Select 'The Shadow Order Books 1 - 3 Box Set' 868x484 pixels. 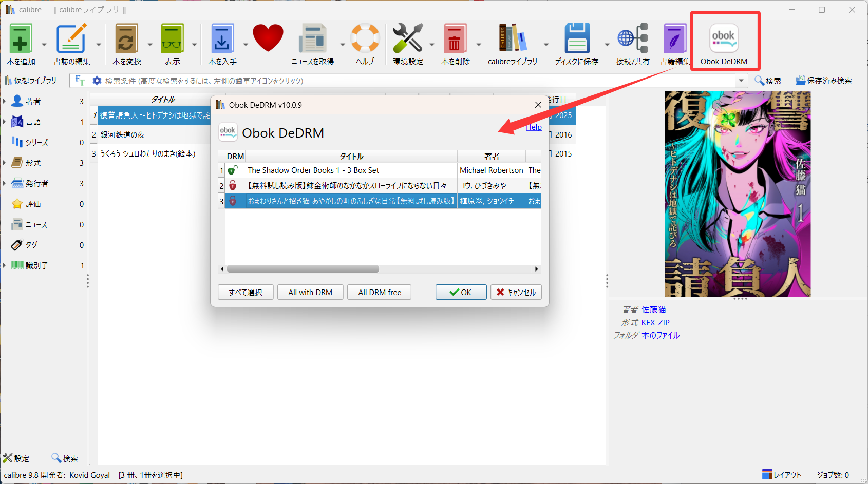313,170
